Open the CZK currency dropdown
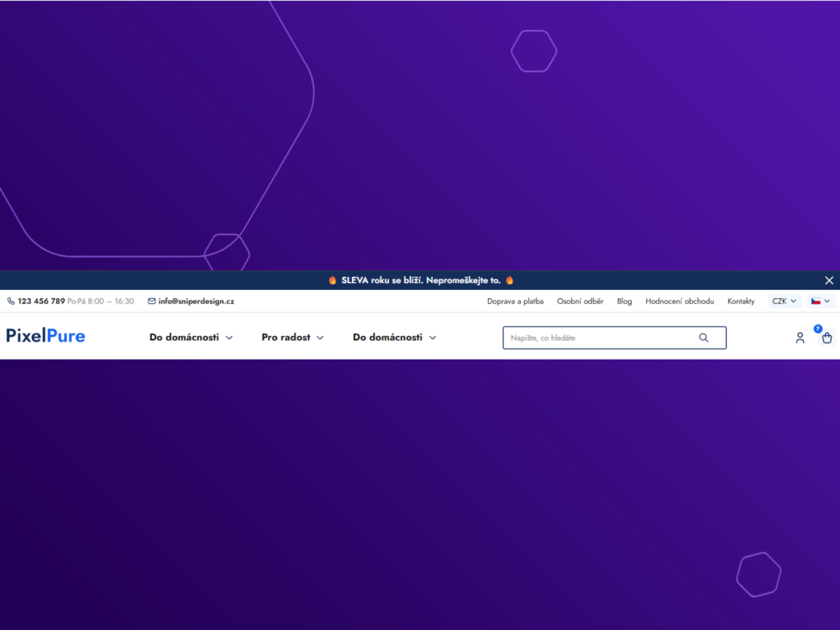 pyautogui.click(x=785, y=301)
